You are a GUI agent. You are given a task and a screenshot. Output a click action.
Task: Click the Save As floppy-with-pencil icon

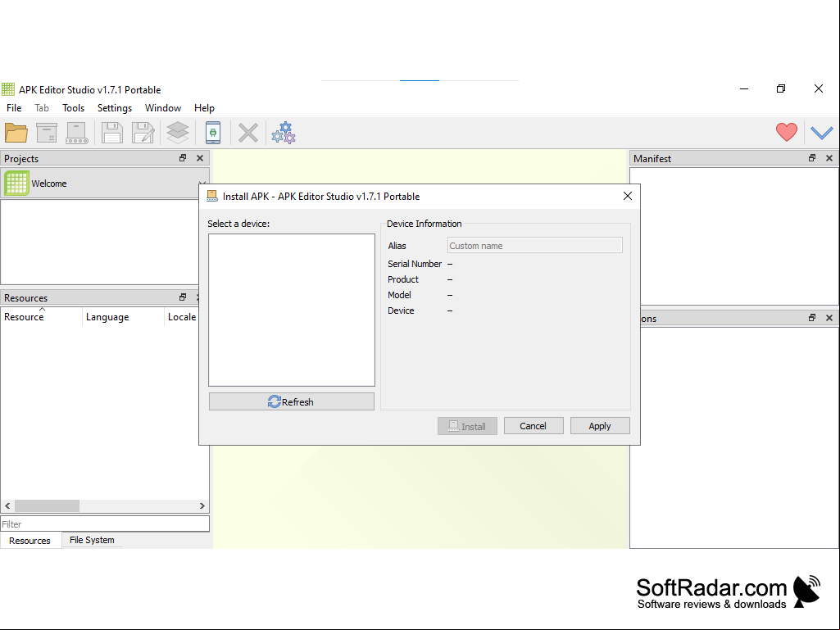click(143, 133)
